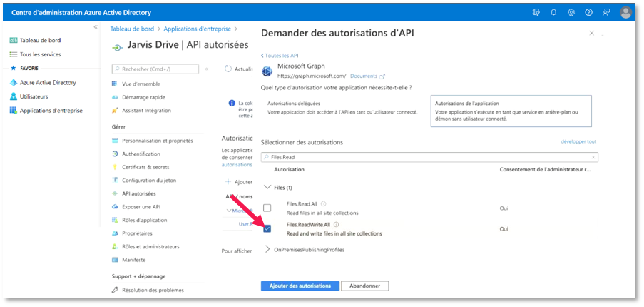Open Démarrage rapide menu item
644x307 pixels.
(x=143, y=97)
